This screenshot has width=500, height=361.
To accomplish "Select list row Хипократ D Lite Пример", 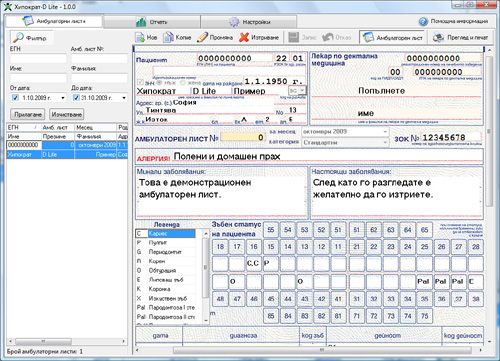I will 67,154.
